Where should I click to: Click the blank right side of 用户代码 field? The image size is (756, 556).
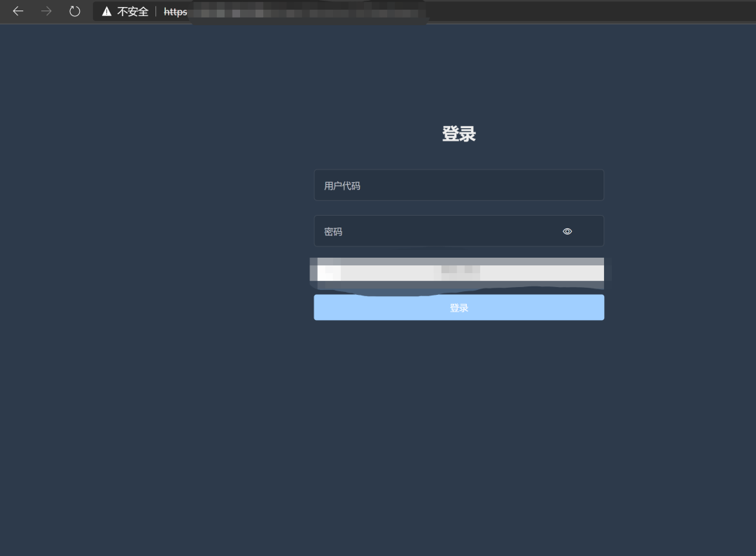click(531, 185)
